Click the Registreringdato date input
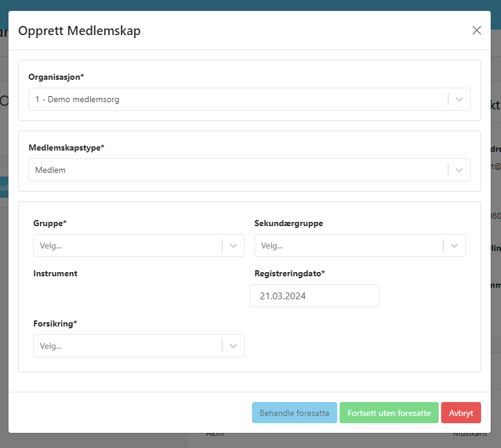Screen dimensions: 501x448 coord(314,296)
